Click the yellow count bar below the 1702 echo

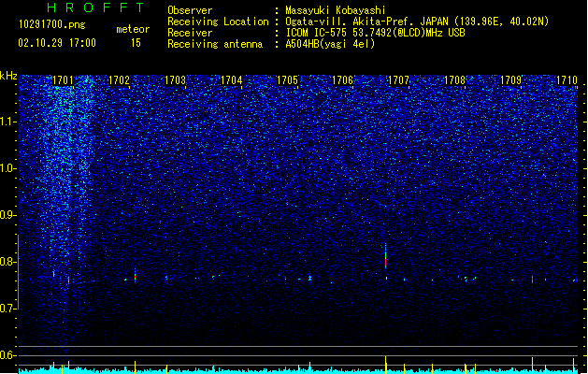coord(135,367)
